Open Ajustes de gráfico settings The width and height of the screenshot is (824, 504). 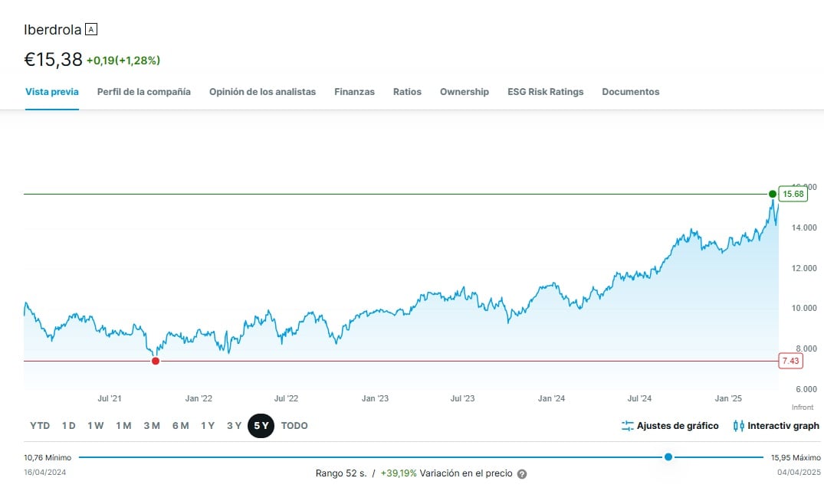point(678,426)
